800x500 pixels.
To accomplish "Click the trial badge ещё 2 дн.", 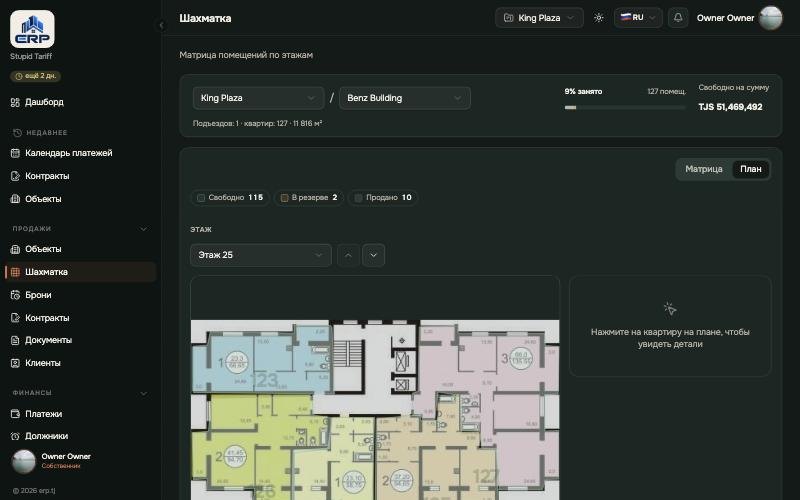I will (35, 76).
